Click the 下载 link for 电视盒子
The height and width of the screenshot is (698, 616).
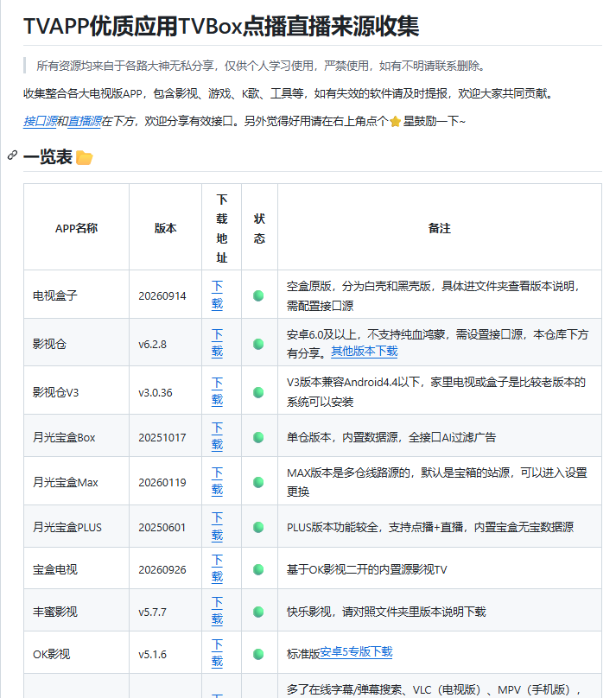tap(217, 295)
